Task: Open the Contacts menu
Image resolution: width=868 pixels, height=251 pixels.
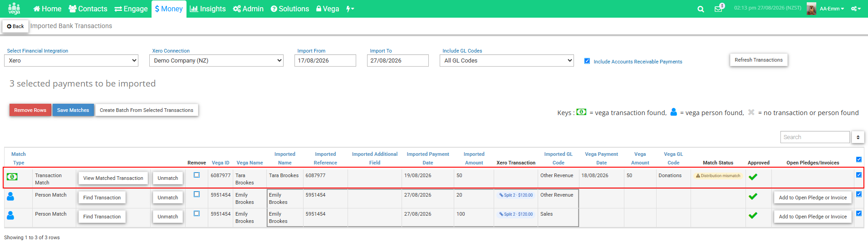Action: tap(88, 9)
